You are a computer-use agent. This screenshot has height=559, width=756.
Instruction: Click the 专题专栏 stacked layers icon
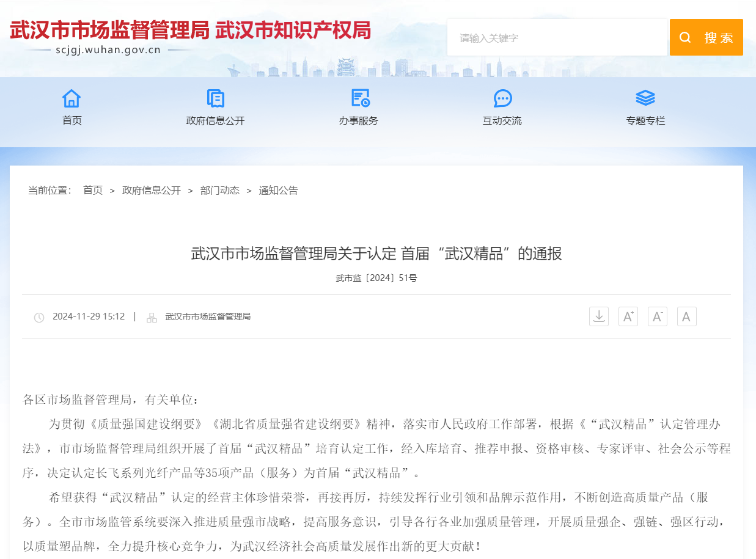645,98
